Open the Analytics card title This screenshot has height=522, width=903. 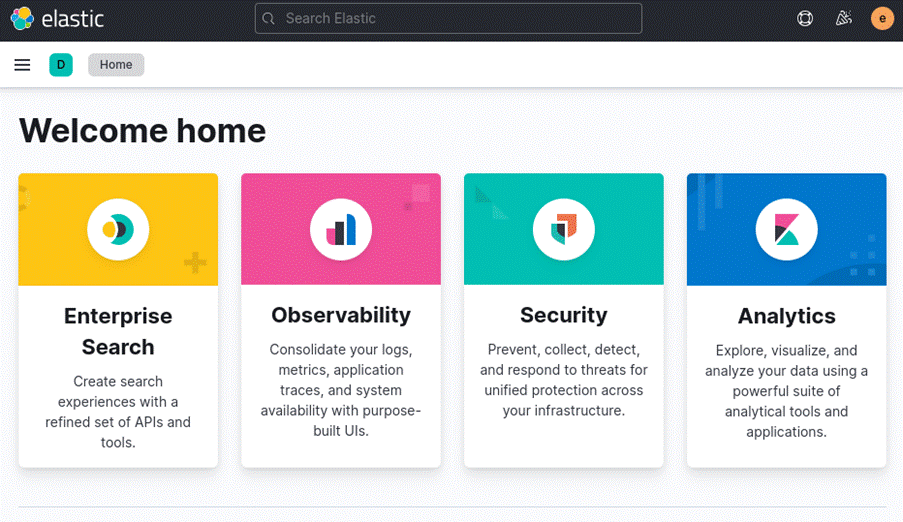point(787,316)
